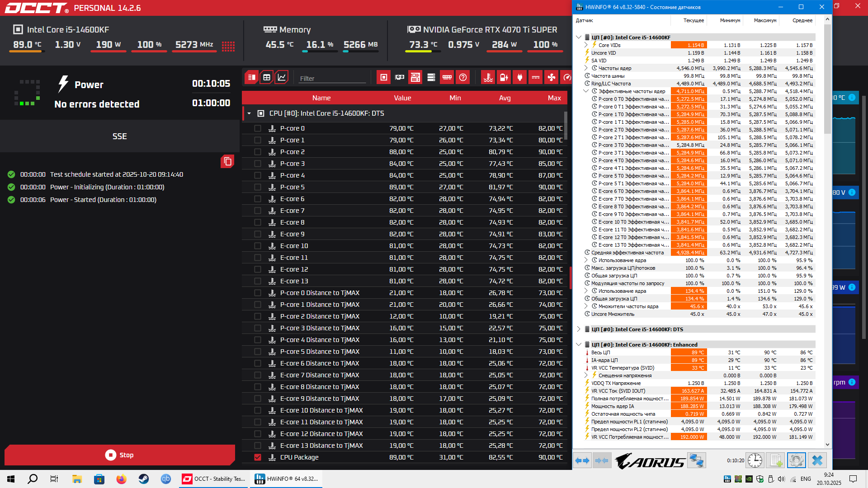This screenshot has width=868, height=488.
Task: Check the P-core 0 checkbox
Action: click(x=258, y=128)
